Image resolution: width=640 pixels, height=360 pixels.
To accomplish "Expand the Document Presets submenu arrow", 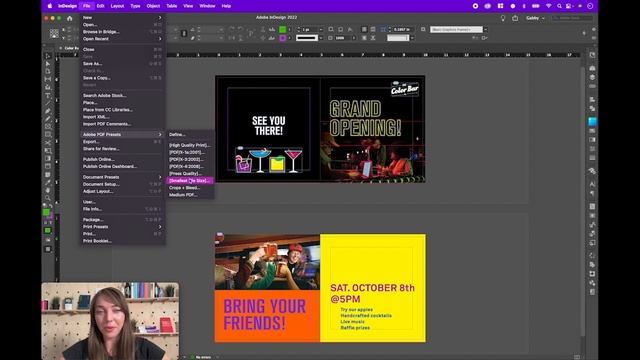I will pyautogui.click(x=160, y=177).
